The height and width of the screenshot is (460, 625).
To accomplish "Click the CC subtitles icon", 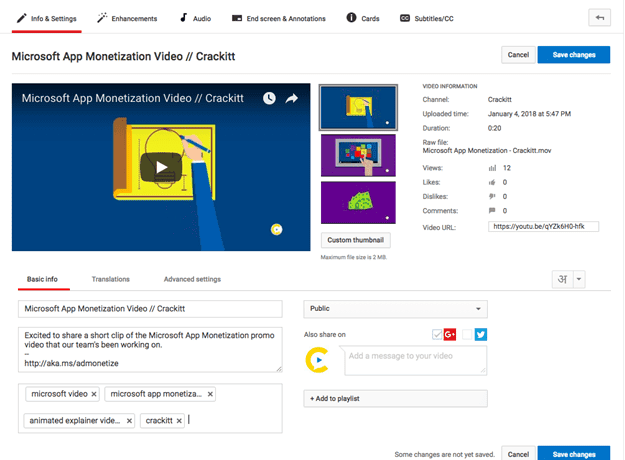I will pos(405,18).
